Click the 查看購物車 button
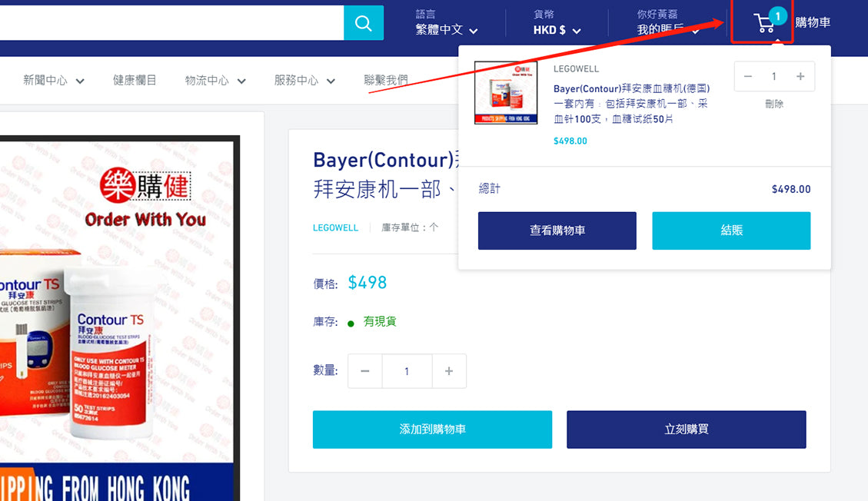This screenshot has height=501, width=868. pos(557,231)
